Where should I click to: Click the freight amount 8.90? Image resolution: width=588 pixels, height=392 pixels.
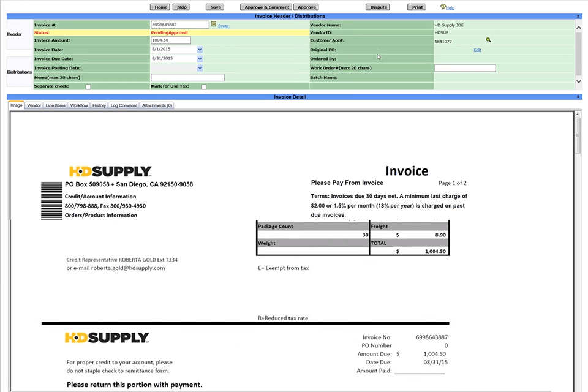(440, 235)
